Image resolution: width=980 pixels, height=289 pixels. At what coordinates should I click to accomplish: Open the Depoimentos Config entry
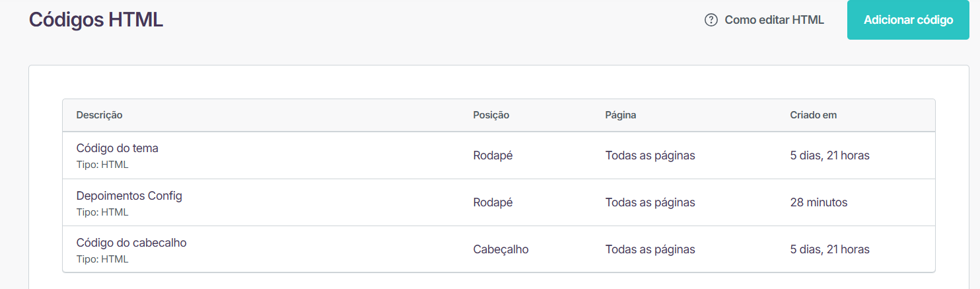129,196
